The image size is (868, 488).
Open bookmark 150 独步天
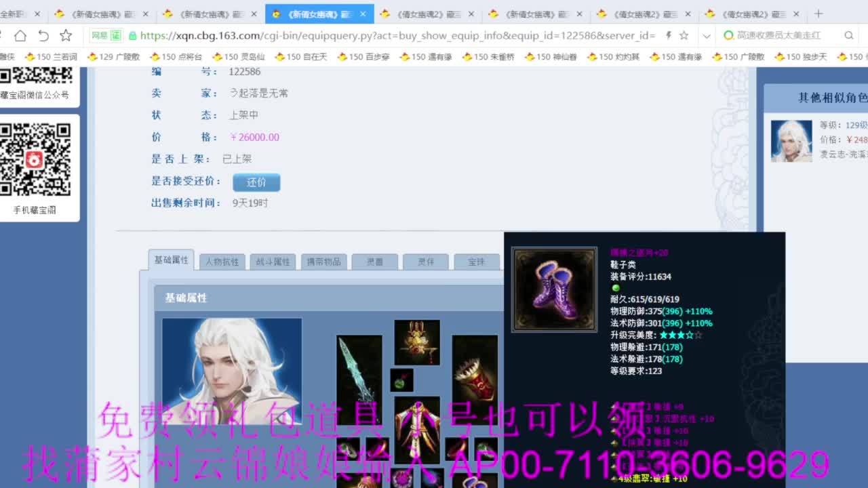pos(801,57)
